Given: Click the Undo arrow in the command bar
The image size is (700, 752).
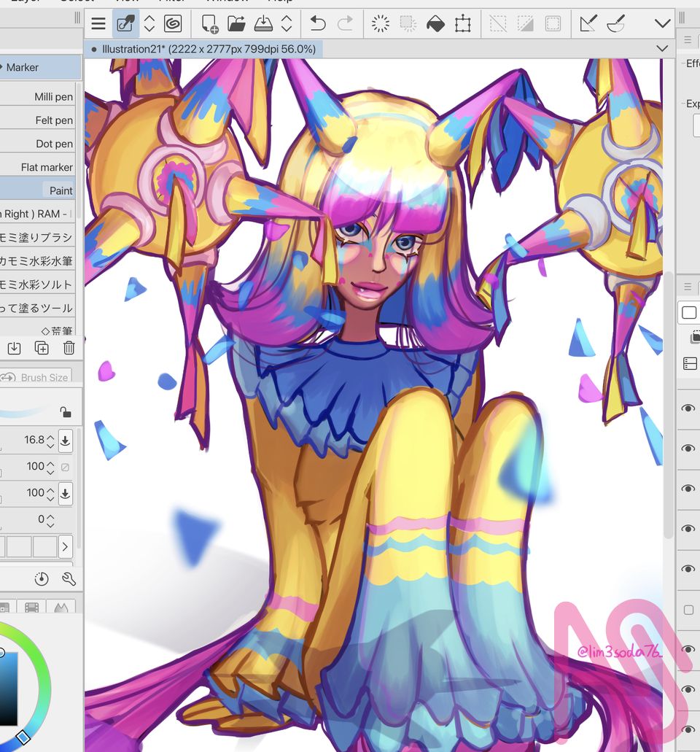Looking at the screenshot, I should point(317,24).
